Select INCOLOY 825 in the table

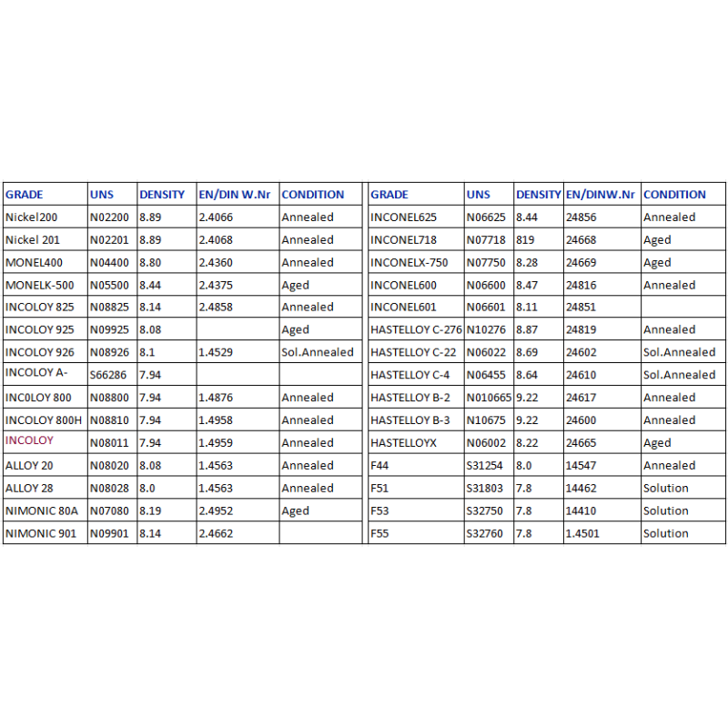coord(45,307)
